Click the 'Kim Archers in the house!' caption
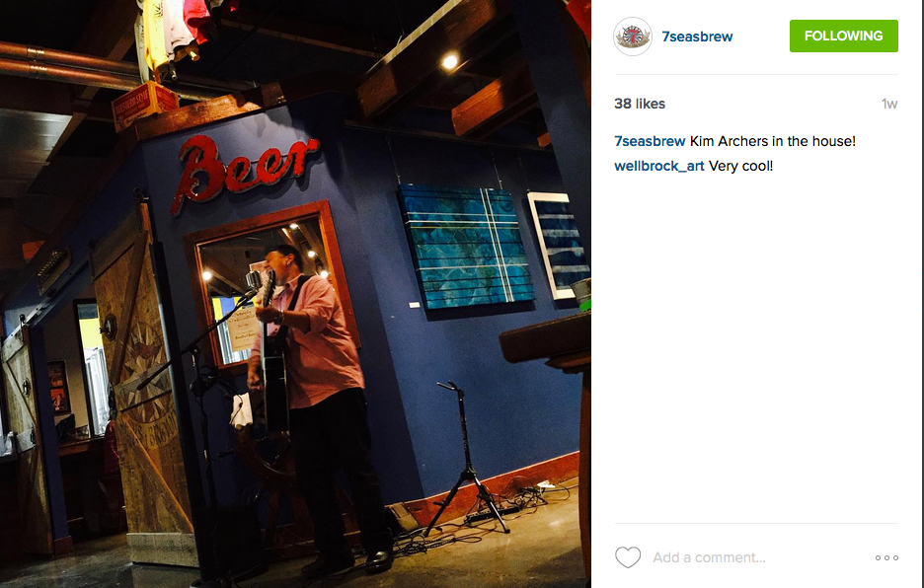Image resolution: width=924 pixels, height=588 pixels. click(x=773, y=141)
